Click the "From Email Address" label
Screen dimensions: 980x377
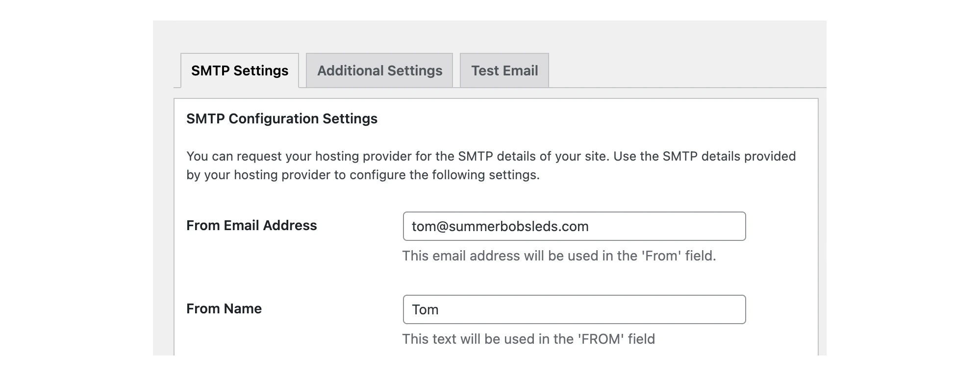251,226
